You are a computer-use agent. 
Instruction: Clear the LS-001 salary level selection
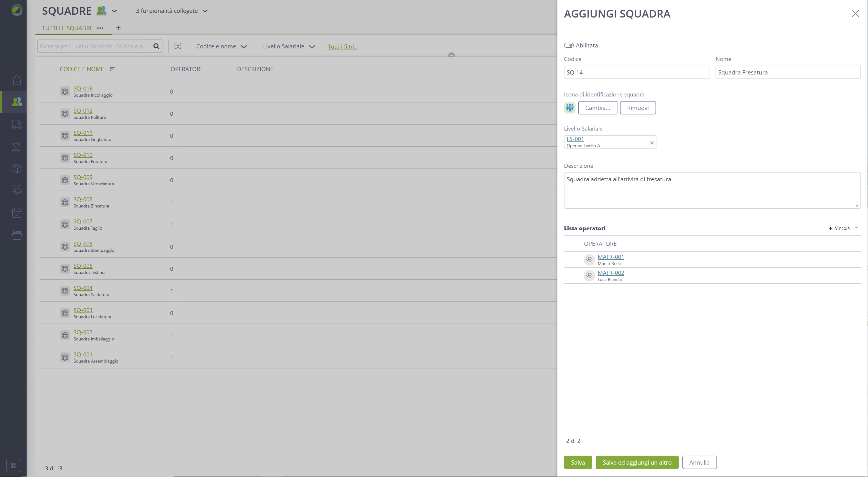(x=652, y=143)
